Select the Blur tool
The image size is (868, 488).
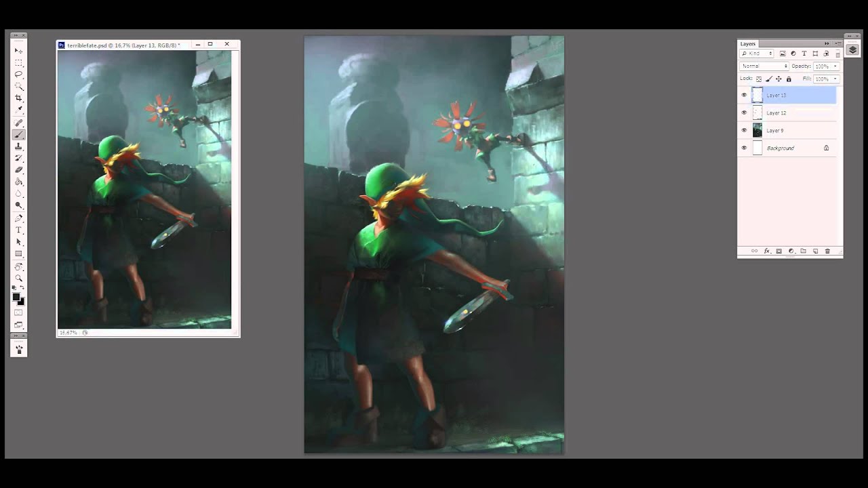pyautogui.click(x=19, y=193)
